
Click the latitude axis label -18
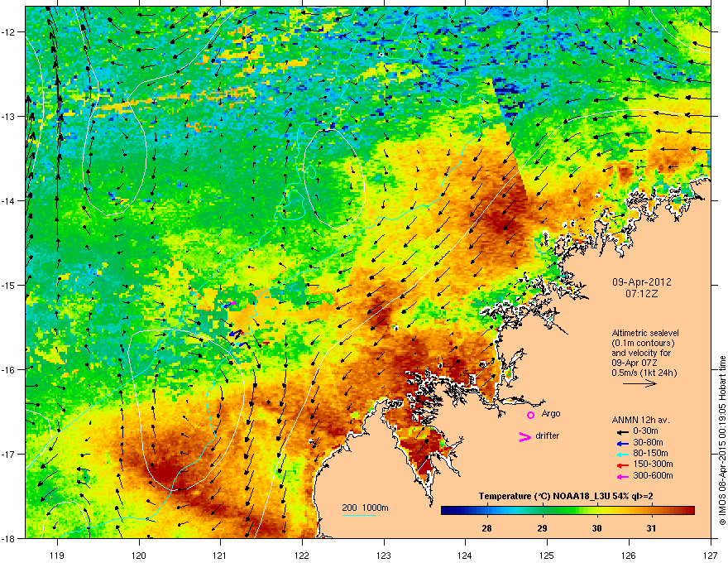coord(8,538)
